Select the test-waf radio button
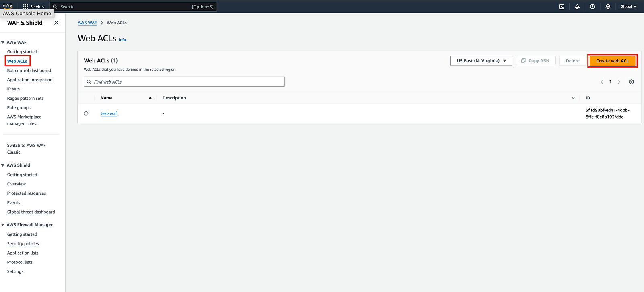644x292 pixels. point(86,114)
